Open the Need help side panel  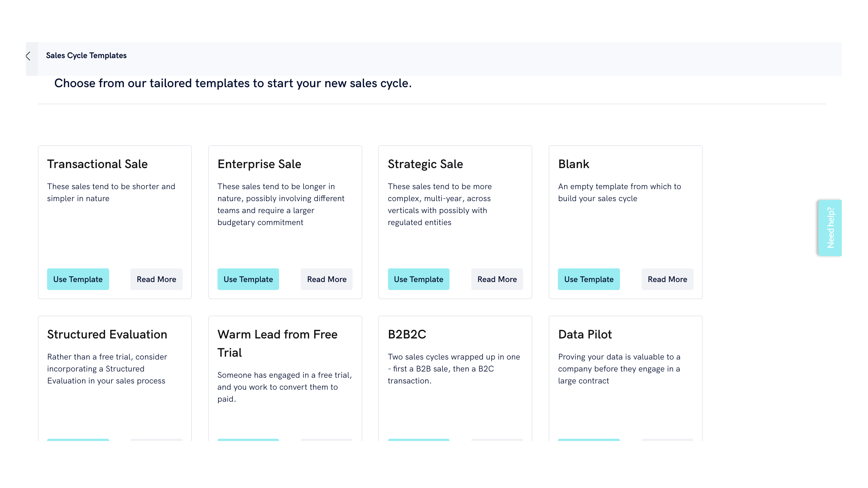pos(830,228)
